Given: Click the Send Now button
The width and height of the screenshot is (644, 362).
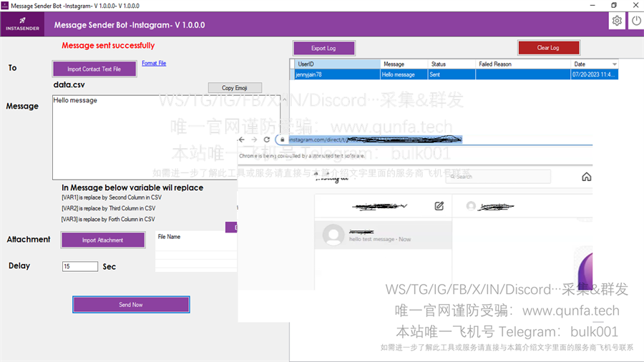Looking at the screenshot, I should [x=131, y=305].
